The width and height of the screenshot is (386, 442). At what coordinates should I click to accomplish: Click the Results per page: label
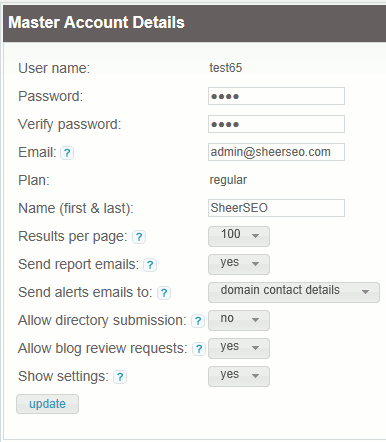point(73,237)
